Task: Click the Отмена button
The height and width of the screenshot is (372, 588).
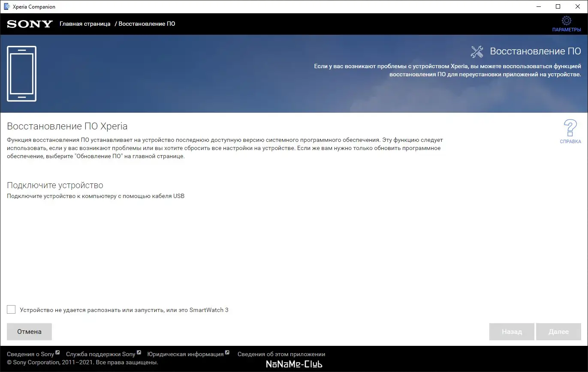Action: point(29,332)
